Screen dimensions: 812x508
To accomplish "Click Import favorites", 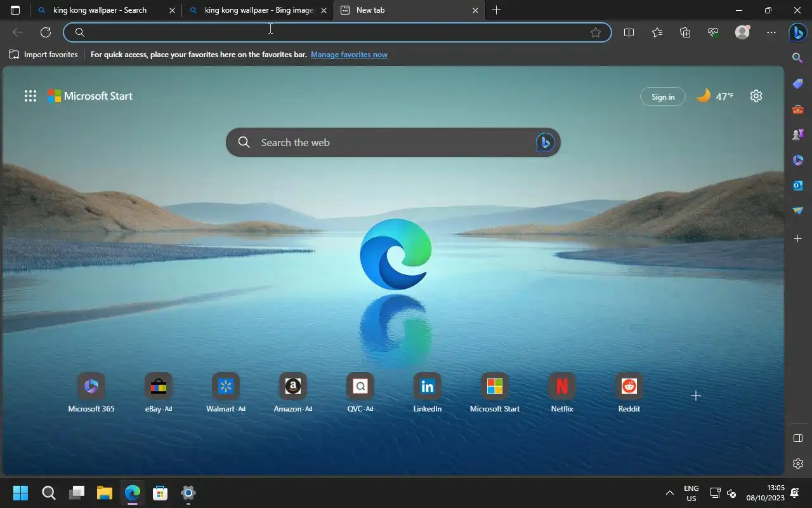I will 43,55.
